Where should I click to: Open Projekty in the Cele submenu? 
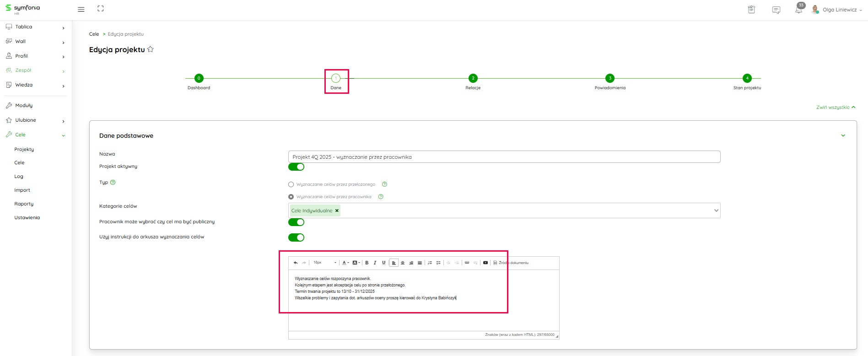(24, 149)
